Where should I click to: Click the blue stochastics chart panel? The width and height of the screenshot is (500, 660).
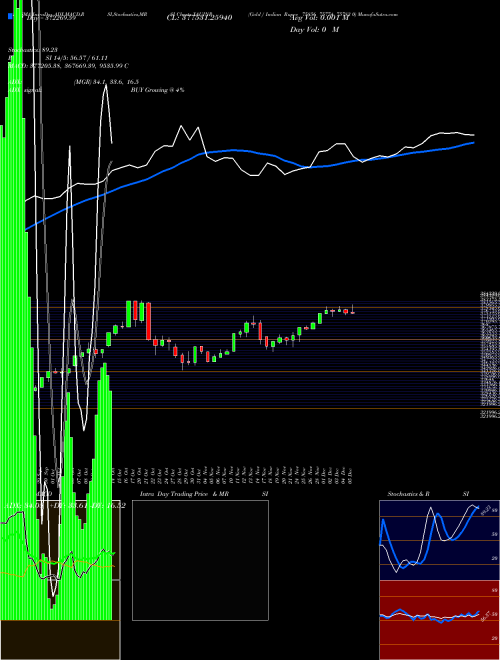pos(439,540)
